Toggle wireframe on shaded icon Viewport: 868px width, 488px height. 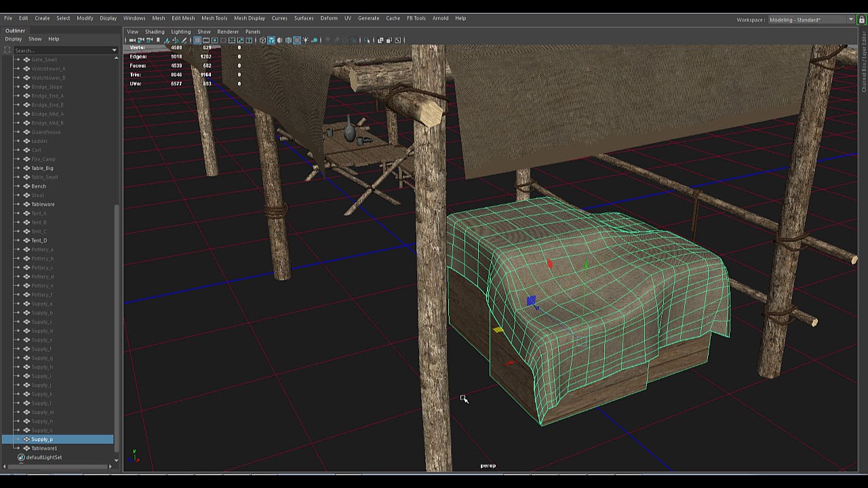[x=288, y=40]
